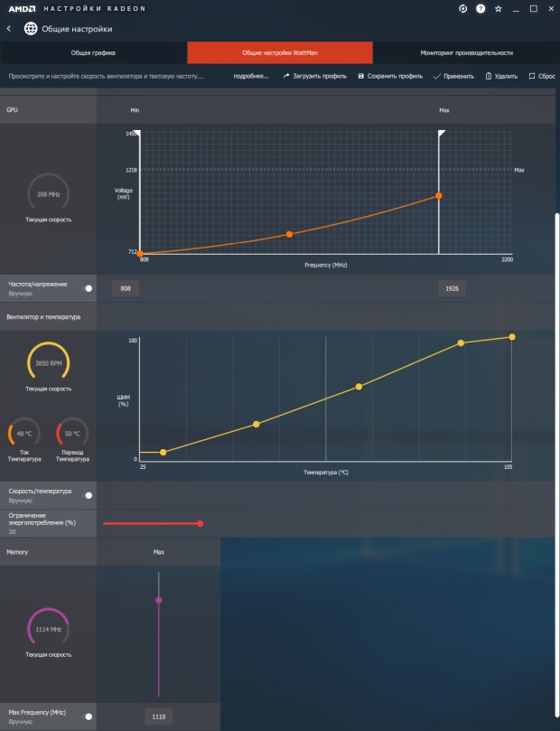Select the second yellow fan curve point
The width and height of the screenshot is (560, 731).
pos(257,425)
